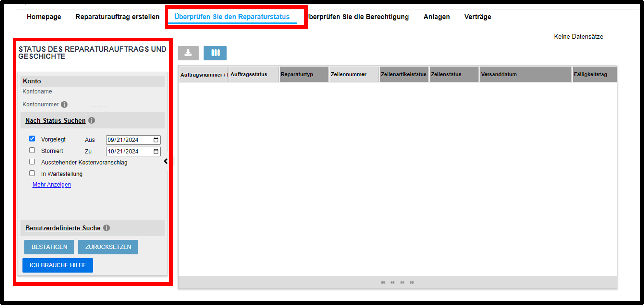644x305 pixels.
Task: Open the column chooser icon button
Action: [x=215, y=53]
